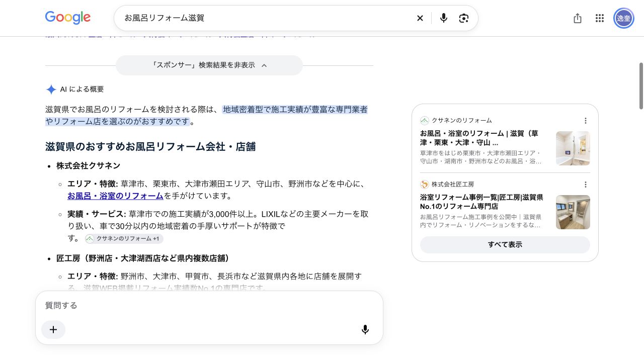Click the bathroom thumbnail for クサネン result
Viewport: 644px width, 362px height.
(573, 148)
